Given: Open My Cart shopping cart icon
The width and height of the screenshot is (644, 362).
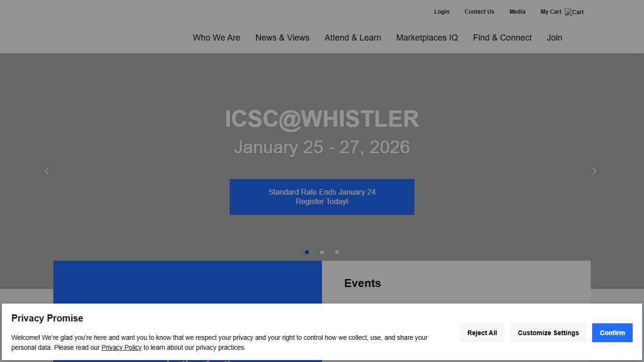Looking at the screenshot, I should 574,12.
